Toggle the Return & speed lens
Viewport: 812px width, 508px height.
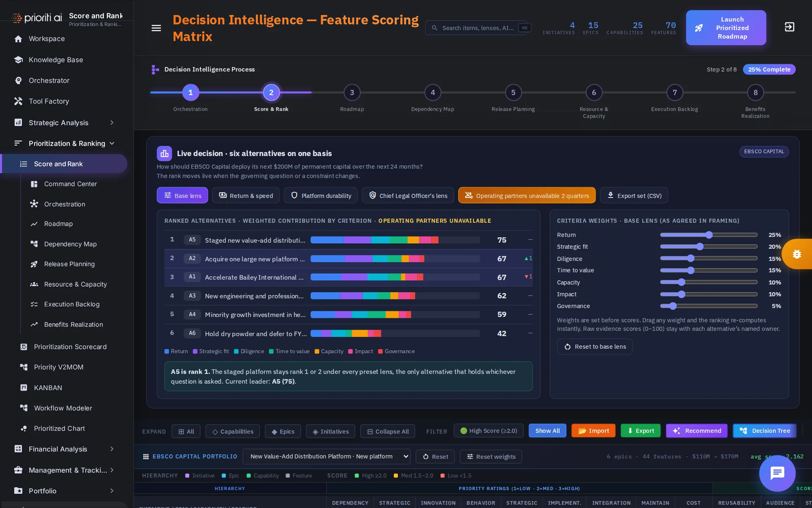pyautogui.click(x=246, y=195)
